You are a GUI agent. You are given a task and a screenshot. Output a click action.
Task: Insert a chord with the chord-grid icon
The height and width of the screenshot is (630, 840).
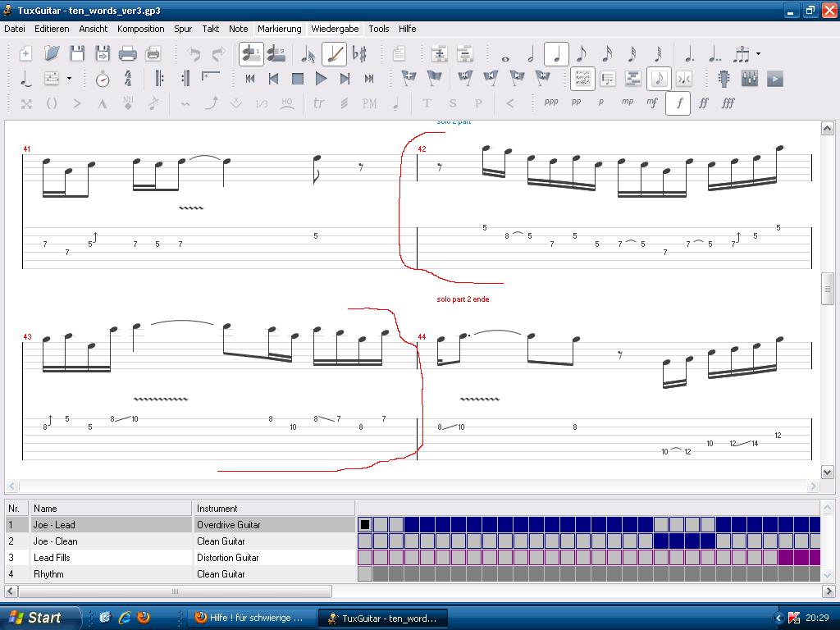(52, 79)
